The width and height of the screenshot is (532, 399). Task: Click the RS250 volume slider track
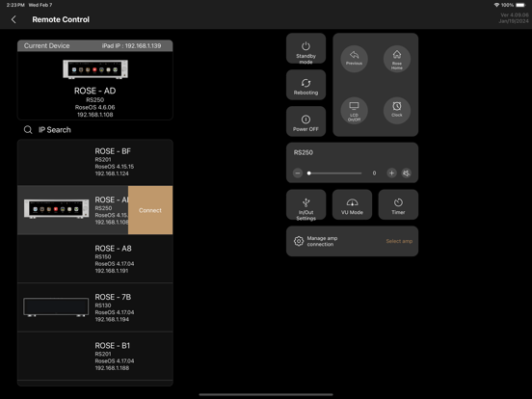[334, 173]
